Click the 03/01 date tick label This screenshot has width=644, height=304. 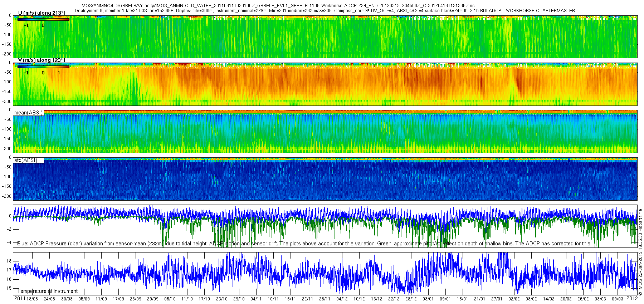point(428,299)
